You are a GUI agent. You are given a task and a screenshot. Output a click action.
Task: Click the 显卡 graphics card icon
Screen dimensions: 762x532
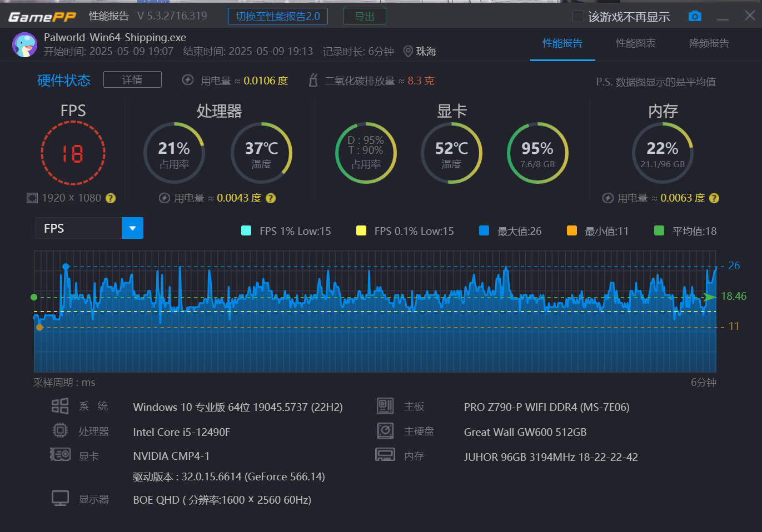[60, 455]
